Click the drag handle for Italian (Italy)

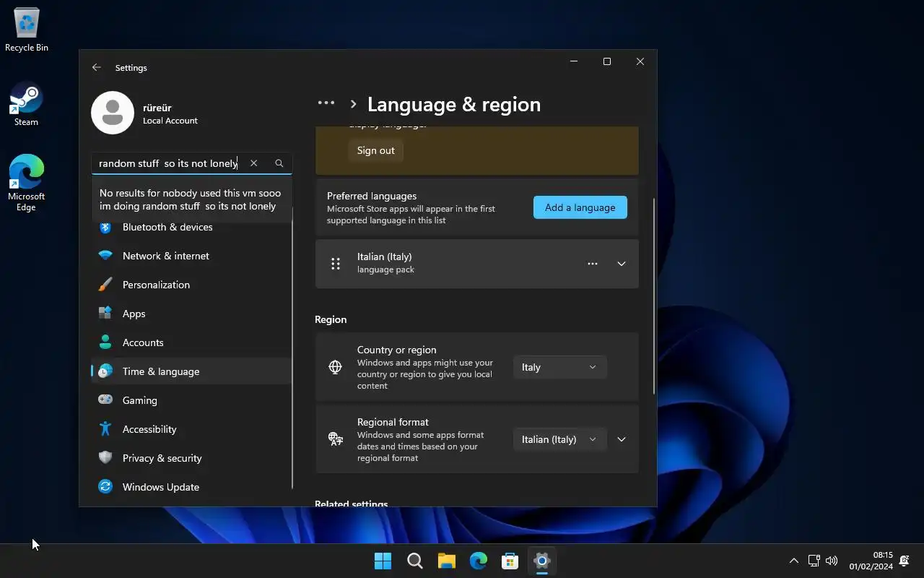coord(336,264)
